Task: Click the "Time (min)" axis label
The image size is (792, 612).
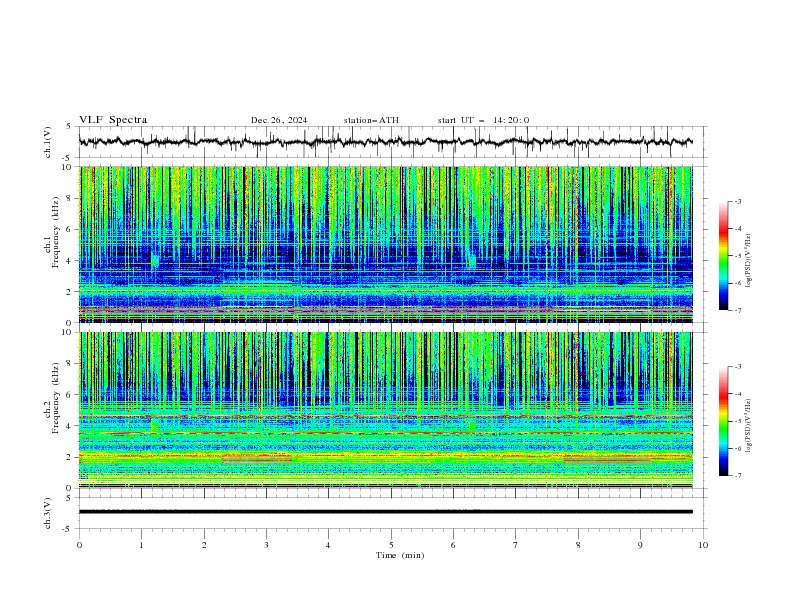Action: pyautogui.click(x=400, y=555)
